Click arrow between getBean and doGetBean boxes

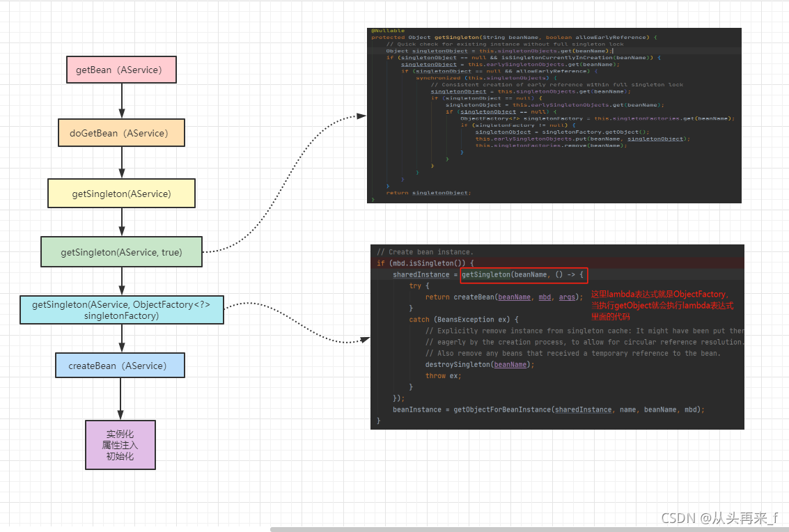click(x=122, y=101)
